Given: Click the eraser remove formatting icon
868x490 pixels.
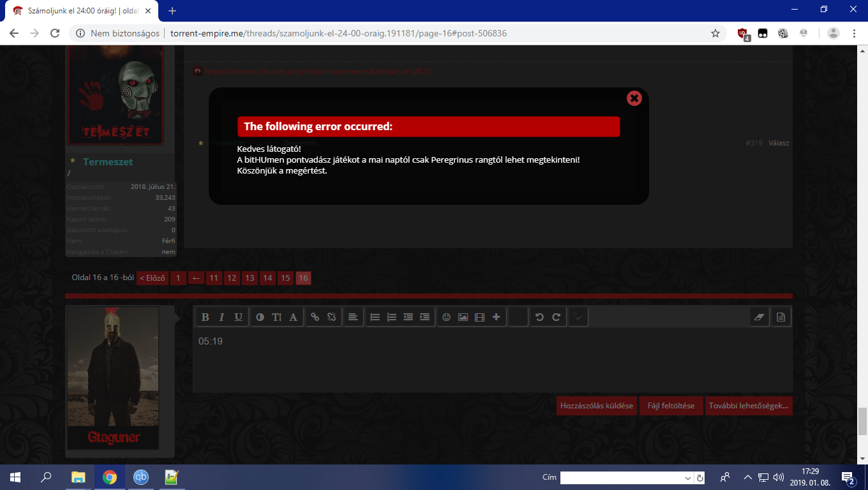Looking at the screenshot, I should pyautogui.click(x=759, y=317).
